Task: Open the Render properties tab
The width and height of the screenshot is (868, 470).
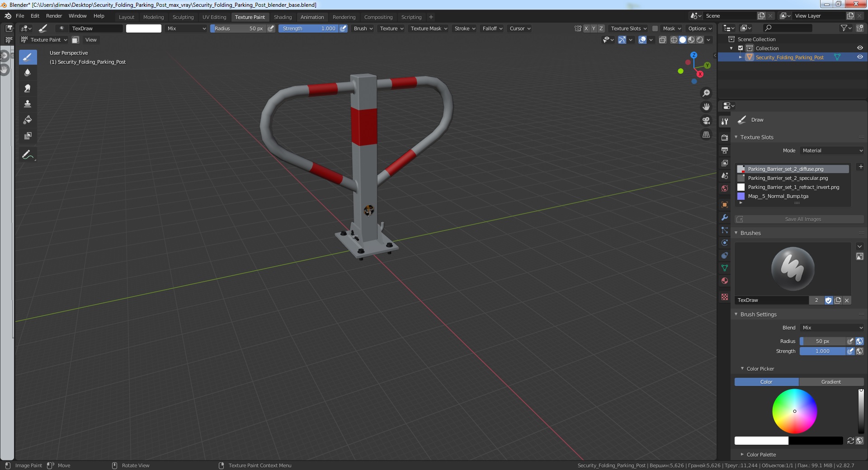Action: click(725, 137)
